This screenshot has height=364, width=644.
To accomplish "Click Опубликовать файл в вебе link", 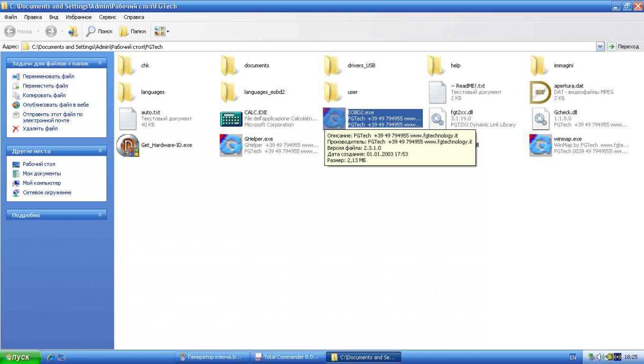I will 56,105.
